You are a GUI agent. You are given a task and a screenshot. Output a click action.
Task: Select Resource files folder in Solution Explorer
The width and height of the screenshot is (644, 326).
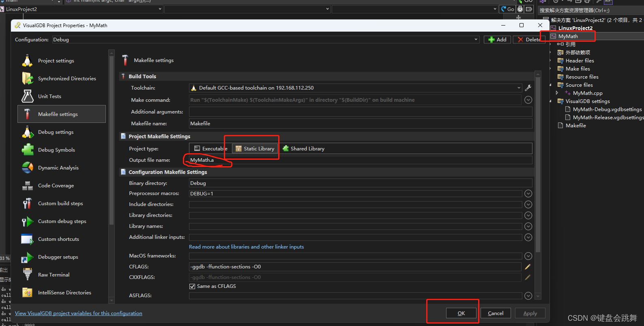click(x=582, y=77)
